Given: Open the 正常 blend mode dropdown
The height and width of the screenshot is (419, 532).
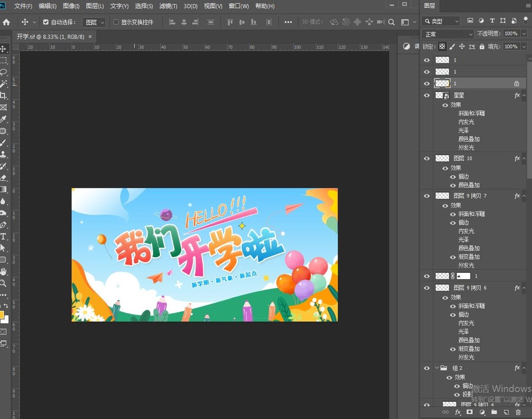Looking at the screenshot, I should click(448, 34).
